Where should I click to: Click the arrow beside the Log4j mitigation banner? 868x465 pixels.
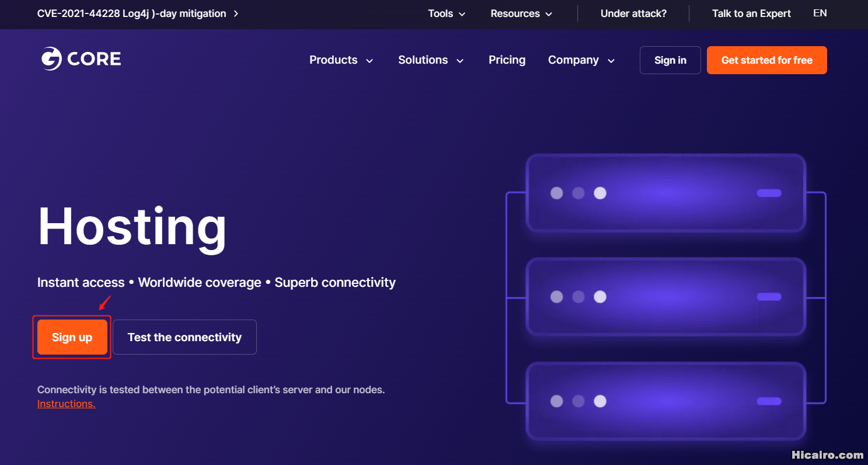[235, 13]
